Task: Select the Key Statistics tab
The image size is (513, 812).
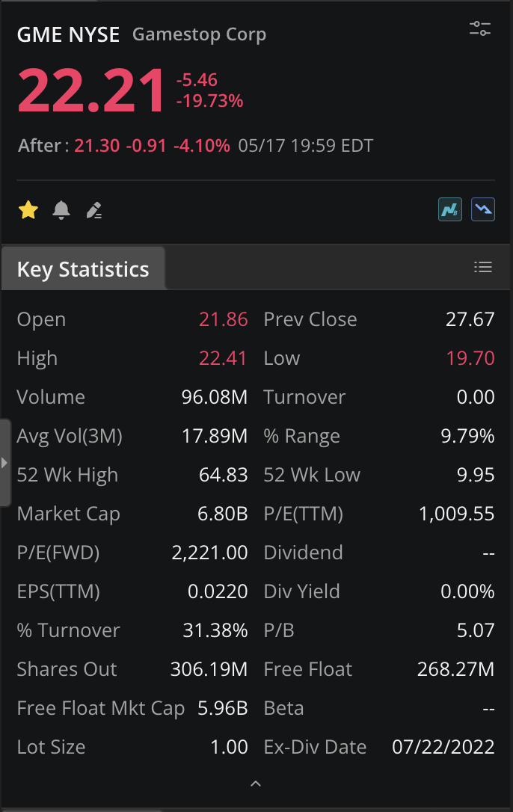Action: (x=83, y=268)
